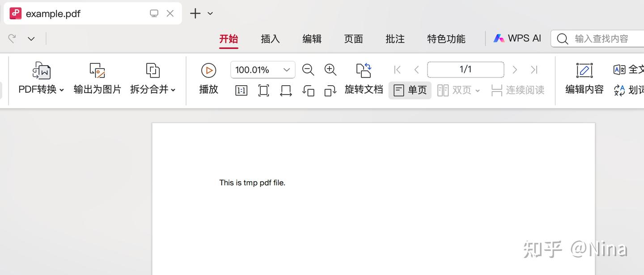Start slideshow with 播放 button
The image size is (644, 275).
pyautogui.click(x=208, y=78)
